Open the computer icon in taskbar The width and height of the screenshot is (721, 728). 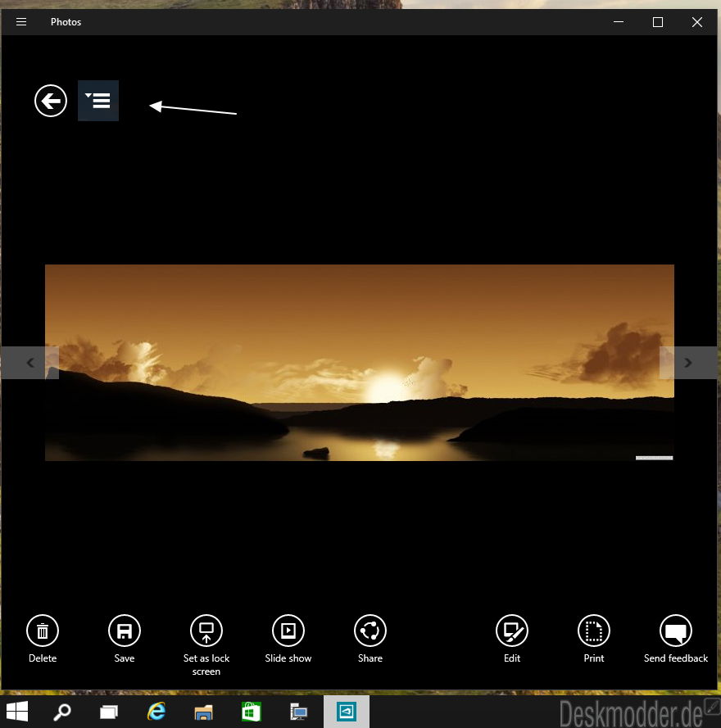pos(298,712)
